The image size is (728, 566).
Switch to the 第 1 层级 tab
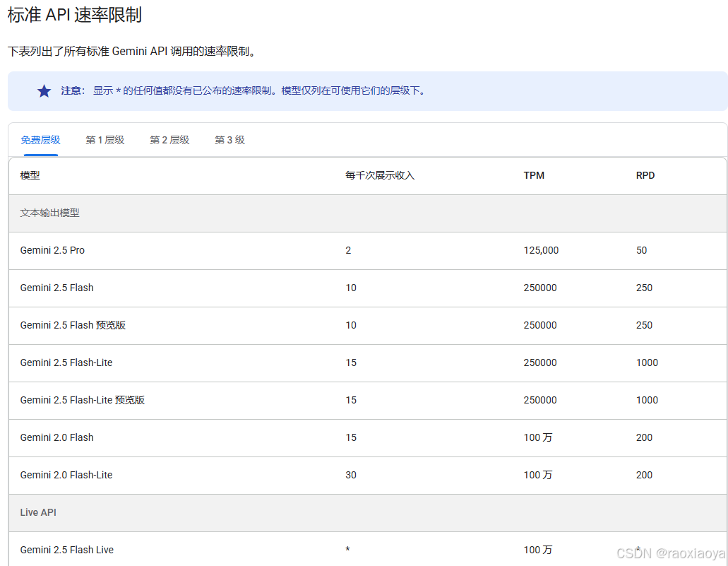point(105,140)
